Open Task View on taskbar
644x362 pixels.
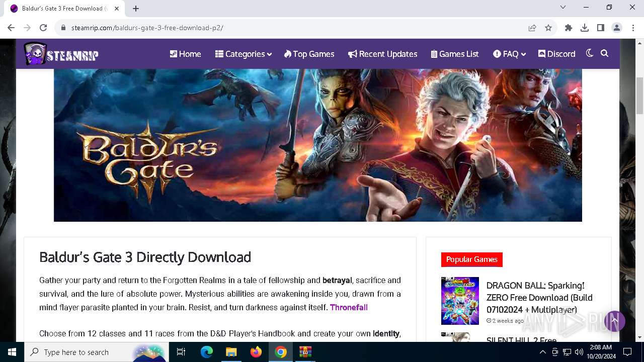(x=182, y=352)
